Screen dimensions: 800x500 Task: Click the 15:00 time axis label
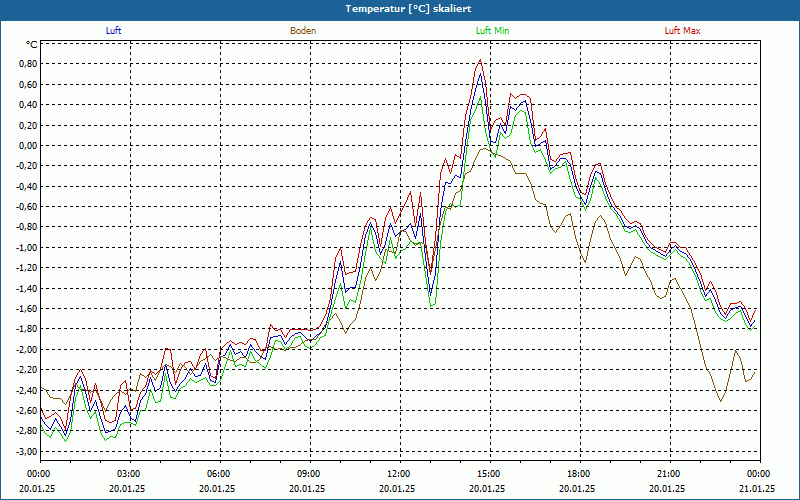490,474
